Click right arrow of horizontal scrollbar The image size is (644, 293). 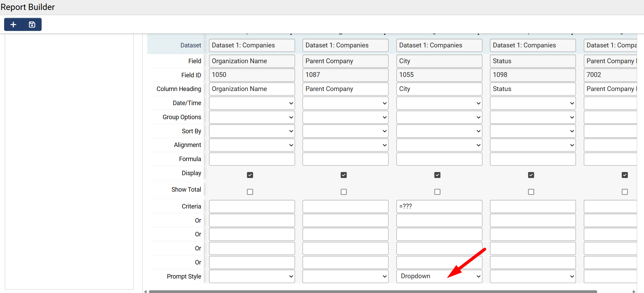634,291
